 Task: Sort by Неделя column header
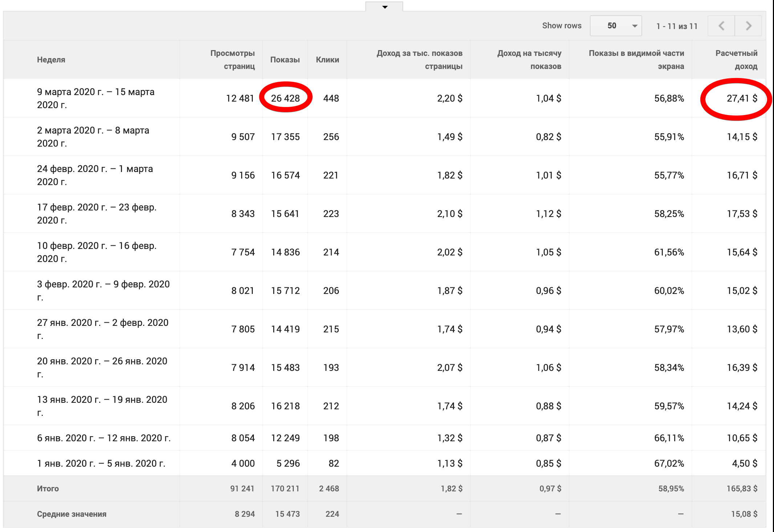pos(51,60)
